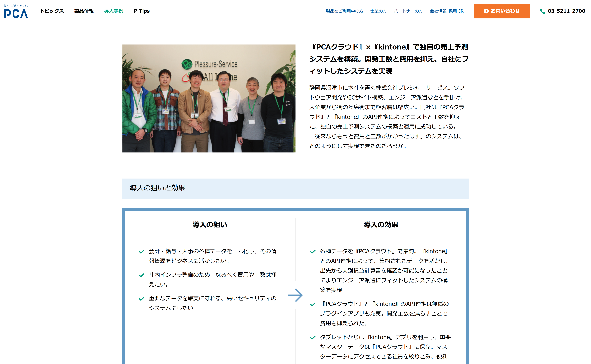
Task: Click the arrow icon in お問い合わせ button
Action: [486, 11]
